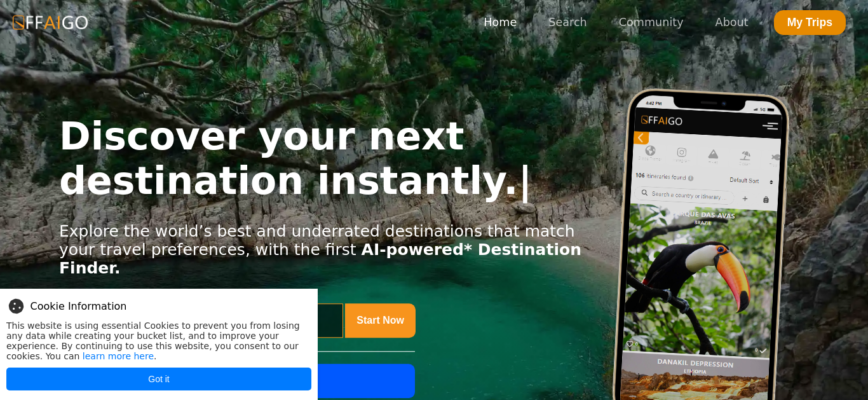Accept cookies with Got it button
Viewport: 868px width, 400px height.
[x=159, y=379]
